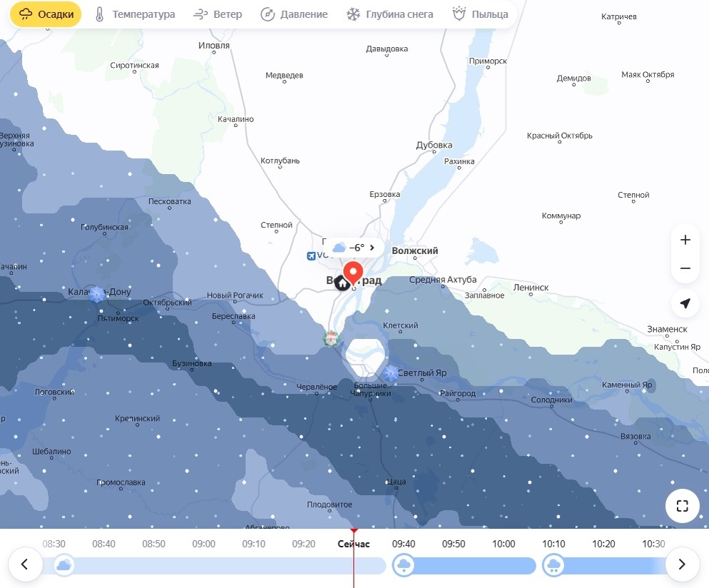Click the Качалино label on map
The width and height of the screenshot is (709, 588).
[235, 119]
